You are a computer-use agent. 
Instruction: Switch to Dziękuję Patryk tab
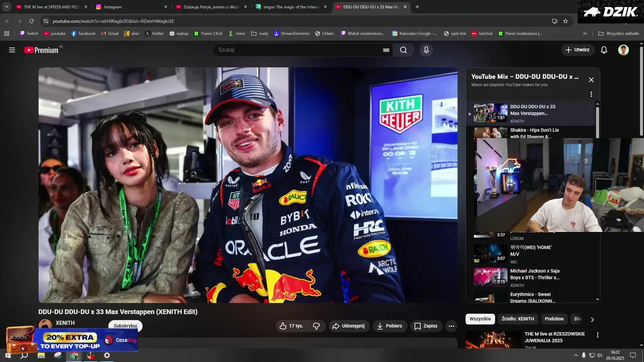tap(211, 7)
